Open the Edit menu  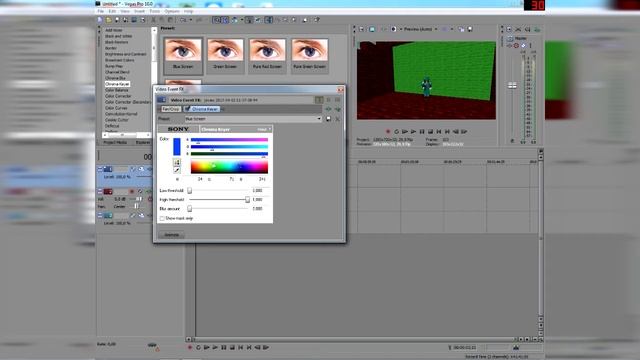(x=112, y=11)
